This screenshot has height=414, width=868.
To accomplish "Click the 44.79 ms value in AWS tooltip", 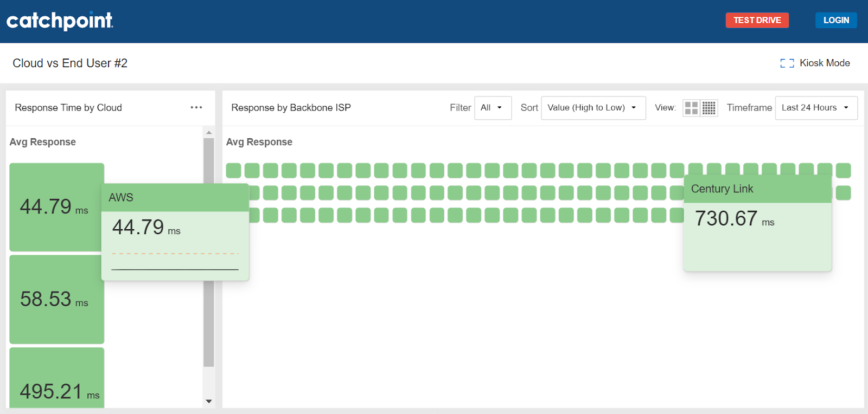I will [x=146, y=228].
